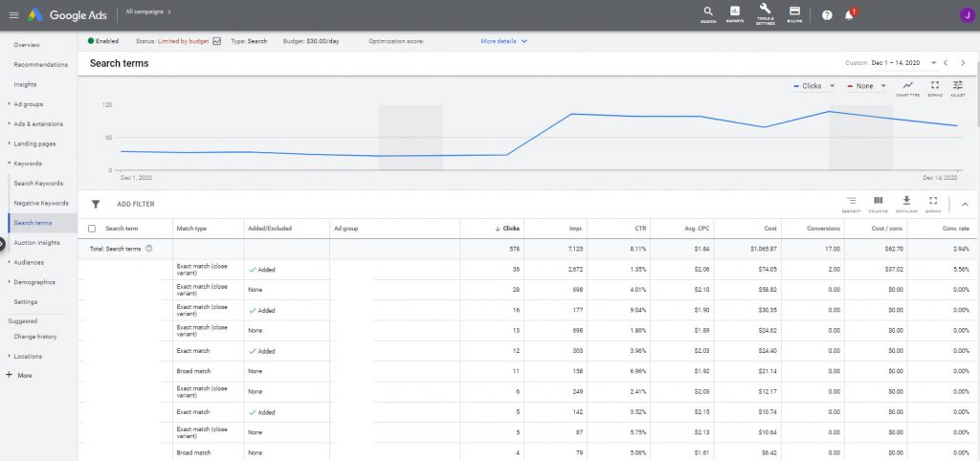Click the Limited by budget status link
980x461 pixels.
tap(184, 41)
